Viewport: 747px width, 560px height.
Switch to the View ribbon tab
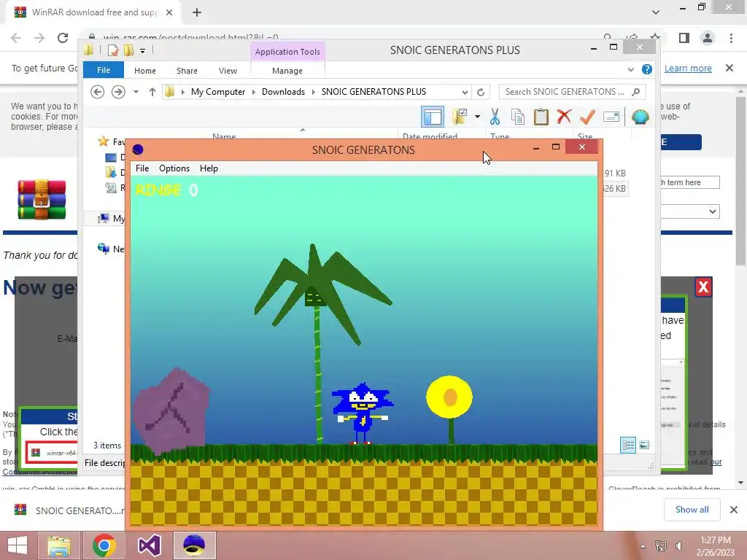pos(228,71)
